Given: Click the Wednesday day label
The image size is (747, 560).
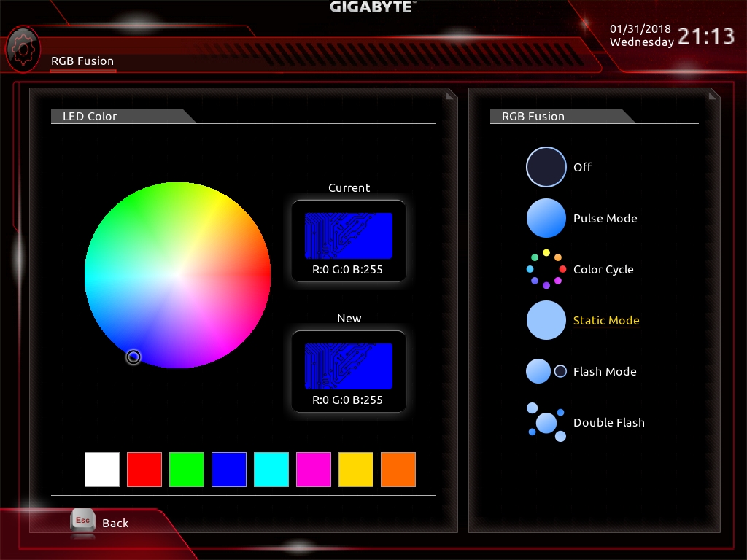Looking at the screenshot, I should pos(642,42).
